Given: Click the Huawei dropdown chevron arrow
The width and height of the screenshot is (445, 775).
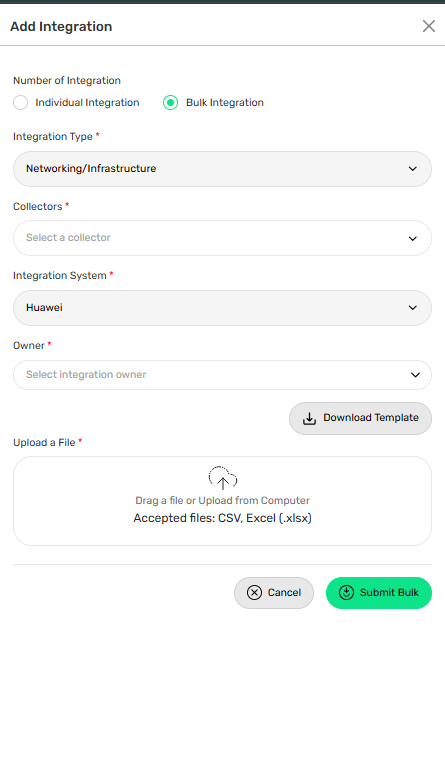Looking at the screenshot, I should coord(412,308).
